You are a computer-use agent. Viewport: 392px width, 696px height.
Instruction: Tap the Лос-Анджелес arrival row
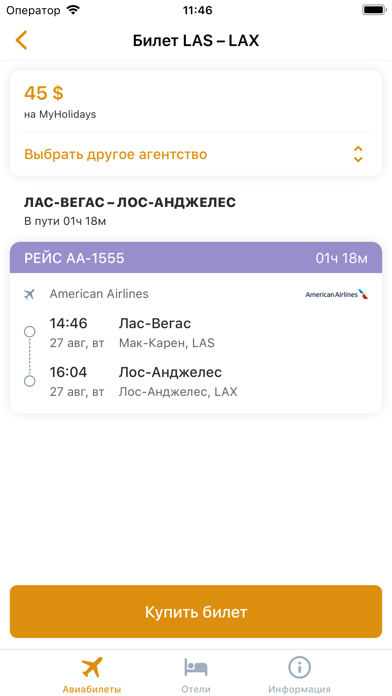tap(196, 381)
